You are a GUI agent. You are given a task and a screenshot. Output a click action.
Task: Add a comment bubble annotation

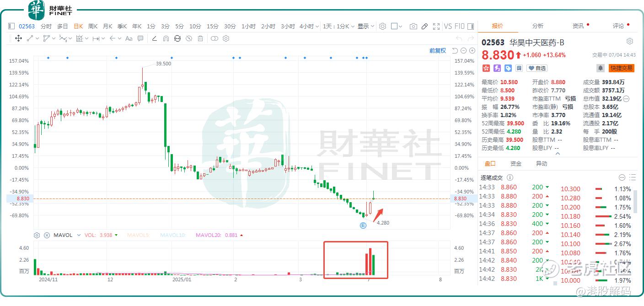click(140, 38)
